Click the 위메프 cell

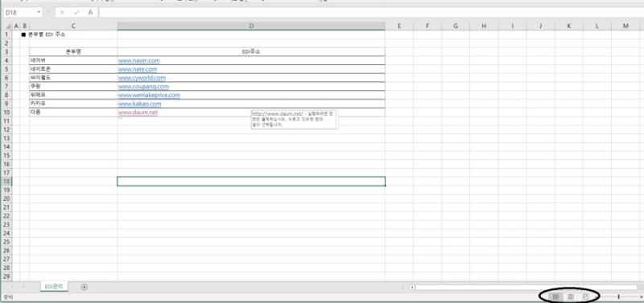73,95
